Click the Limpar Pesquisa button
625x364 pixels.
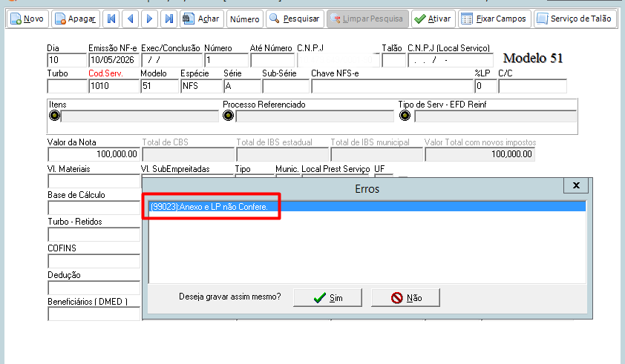point(367,19)
